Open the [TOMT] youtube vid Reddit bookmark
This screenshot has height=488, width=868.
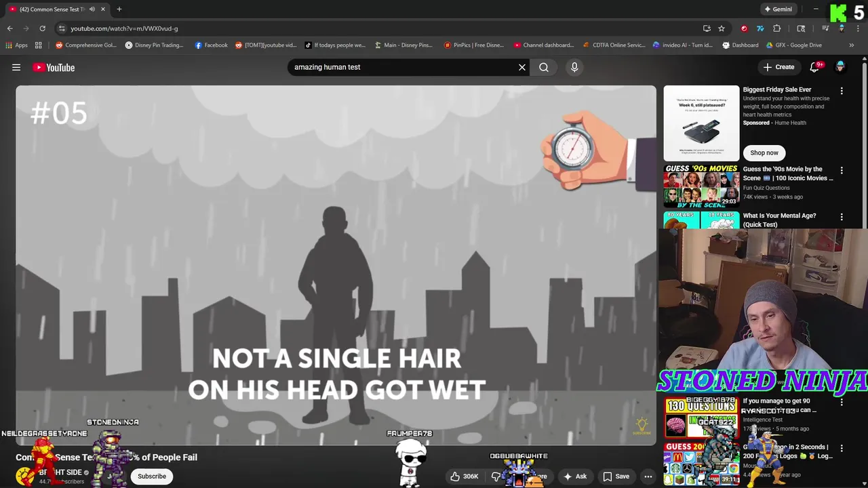[x=266, y=45]
